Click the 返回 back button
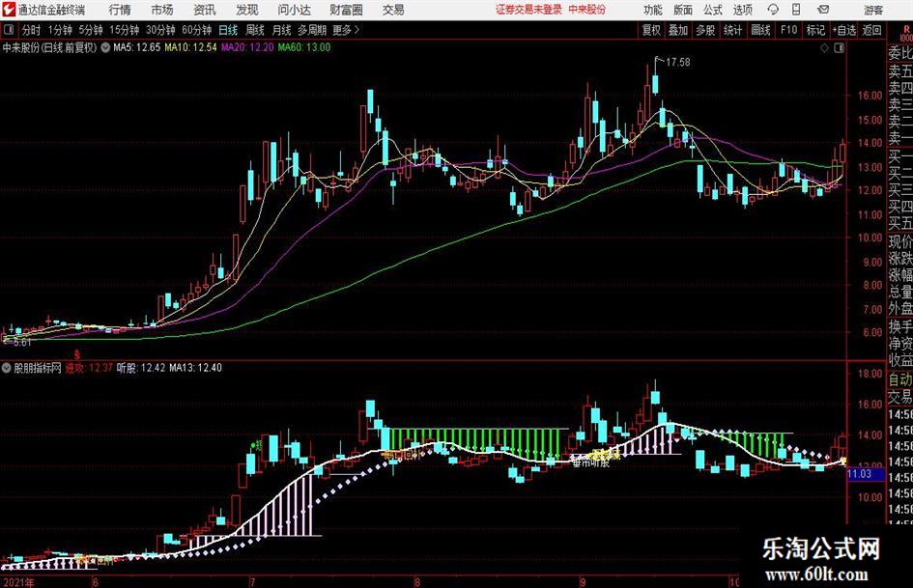Viewport: 913px width, 588px height. [x=871, y=30]
